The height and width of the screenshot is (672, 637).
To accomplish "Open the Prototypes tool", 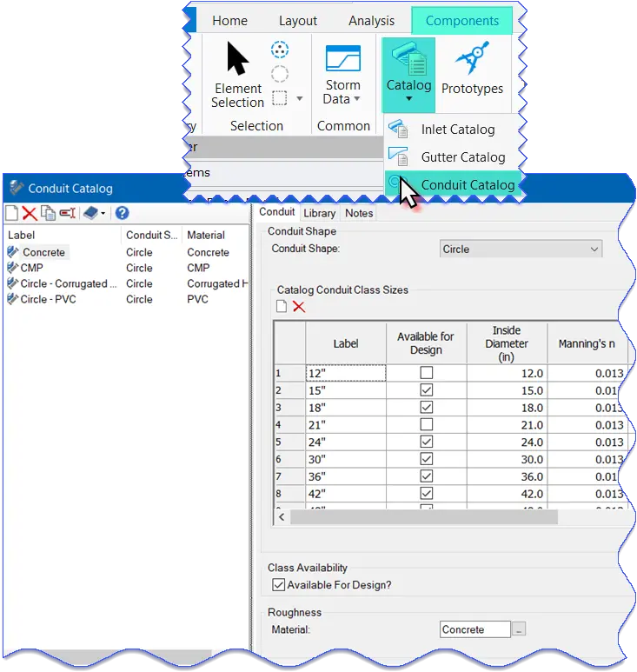I will tap(472, 69).
